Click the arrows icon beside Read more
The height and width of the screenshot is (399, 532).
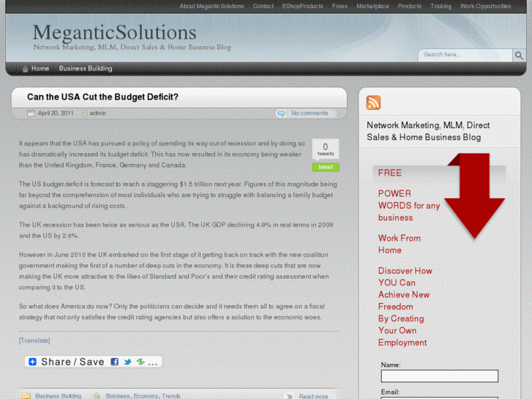[289, 396]
